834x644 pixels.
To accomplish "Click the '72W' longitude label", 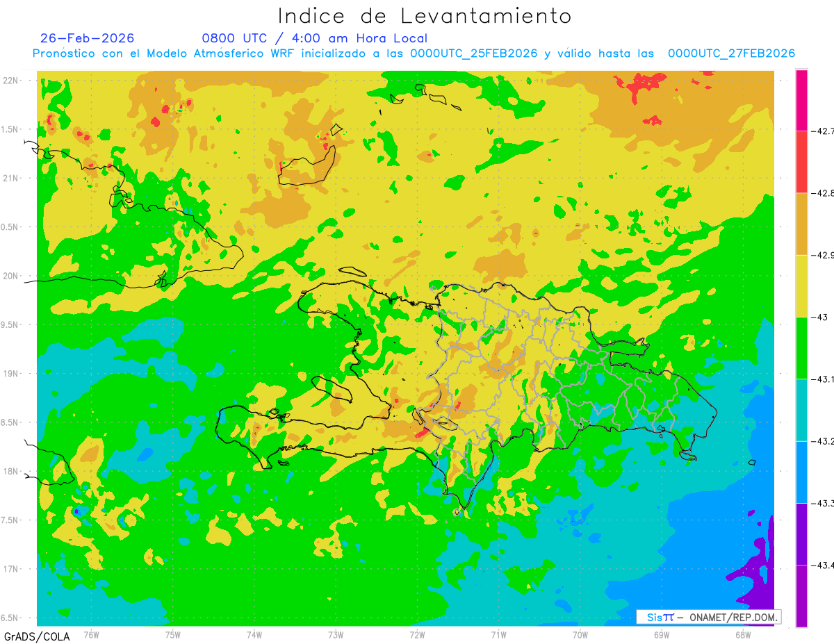I will coord(417,634).
